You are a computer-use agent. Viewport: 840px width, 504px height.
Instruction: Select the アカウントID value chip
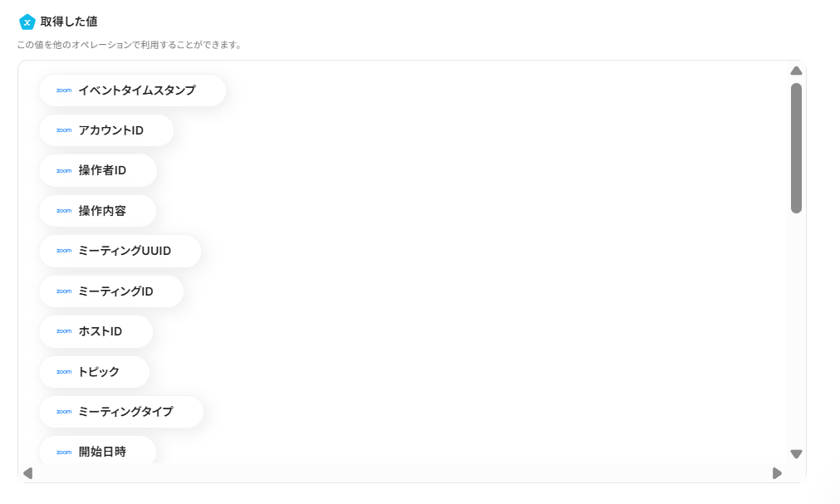pyautogui.click(x=106, y=130)
